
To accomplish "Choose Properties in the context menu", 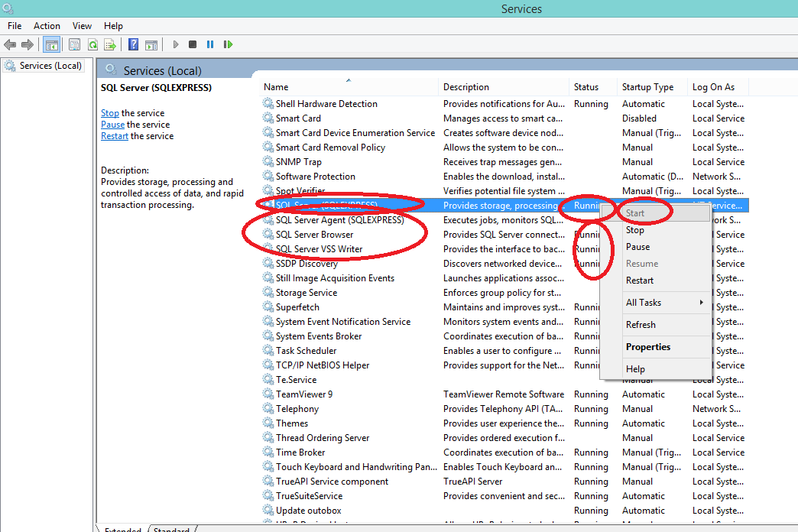I will coord(648,347).
